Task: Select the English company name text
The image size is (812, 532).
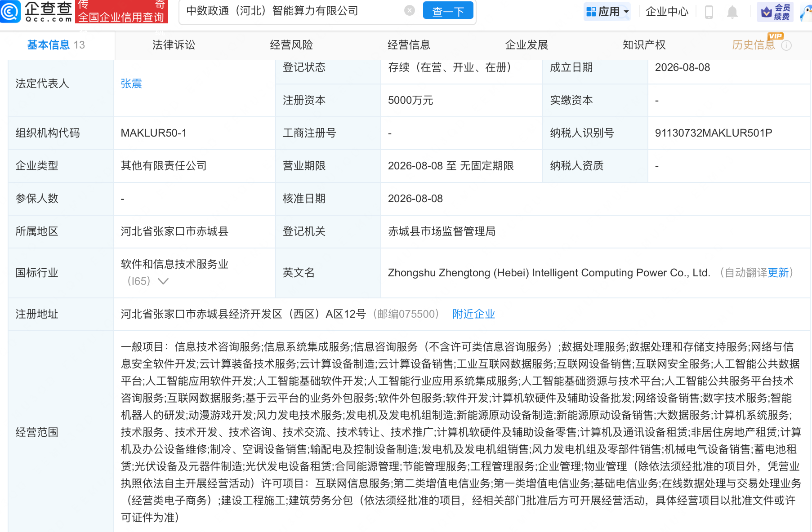Action: [549, 273]
